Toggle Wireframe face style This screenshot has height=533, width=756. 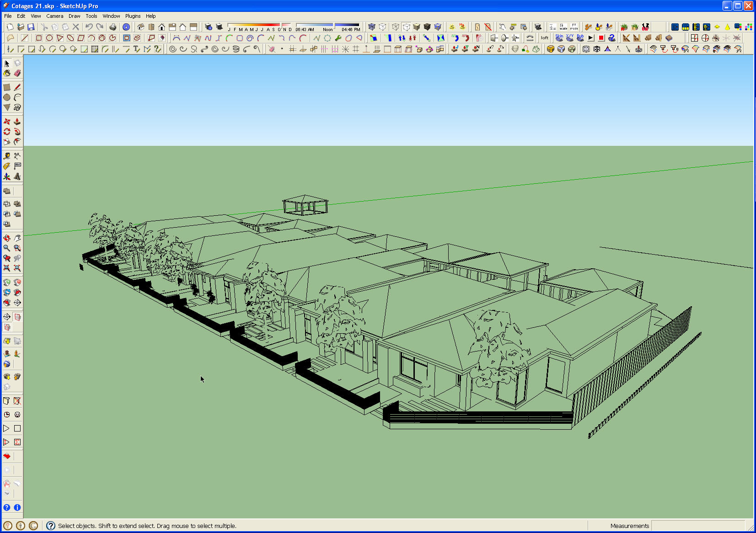(x=396, y=27)
